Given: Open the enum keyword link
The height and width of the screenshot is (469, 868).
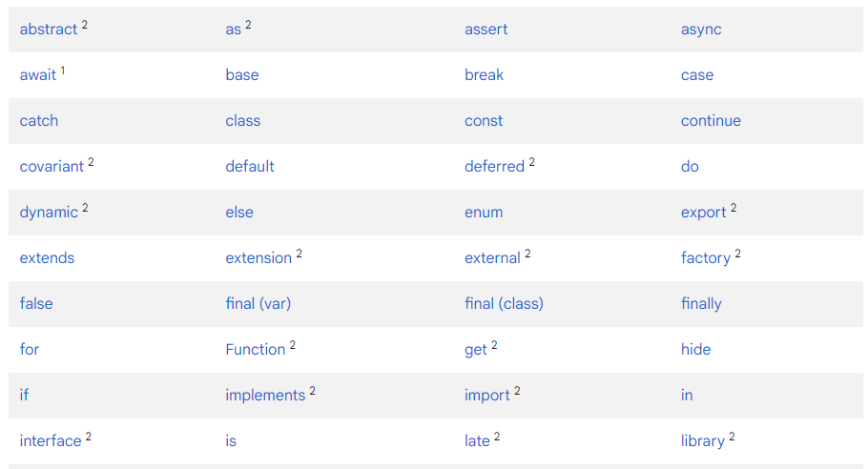Looking at the screenshot, I should 484,213.
